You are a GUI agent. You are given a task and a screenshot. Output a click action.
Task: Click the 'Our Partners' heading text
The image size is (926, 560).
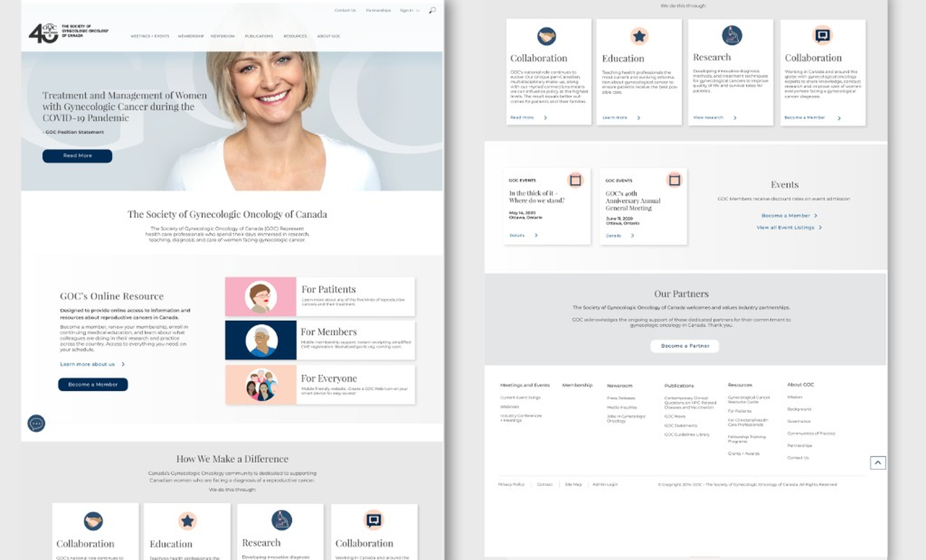coord(681,294)
